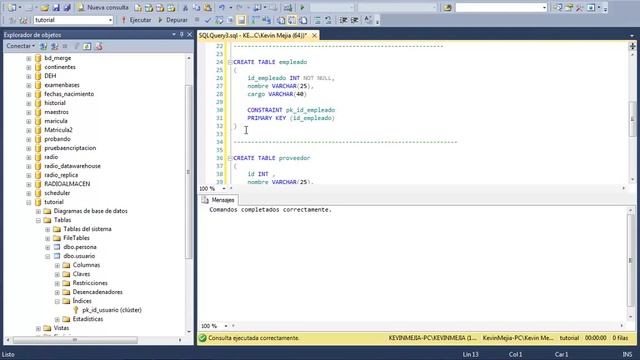Collapse the Tablas folder
The width and height of the screenshot is (640, 360).
point(38,220)
